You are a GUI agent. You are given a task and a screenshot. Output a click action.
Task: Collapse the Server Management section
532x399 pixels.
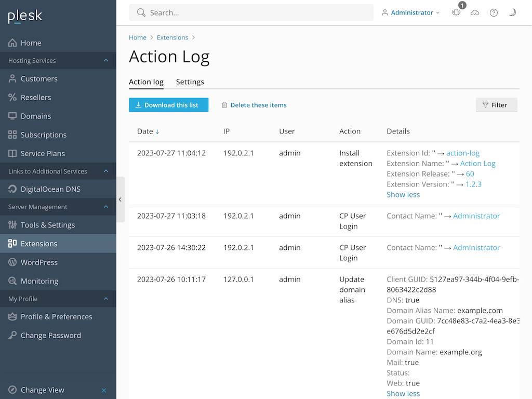click(106, 207)
